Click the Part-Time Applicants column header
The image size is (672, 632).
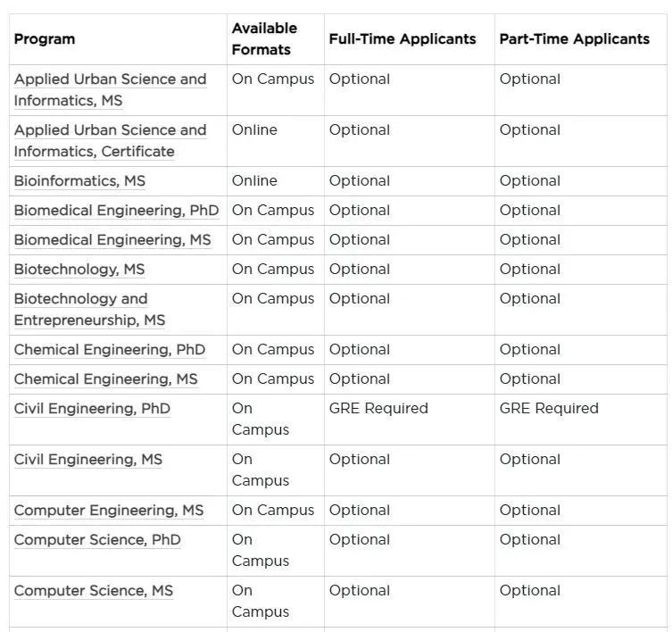tap(574, 39)
